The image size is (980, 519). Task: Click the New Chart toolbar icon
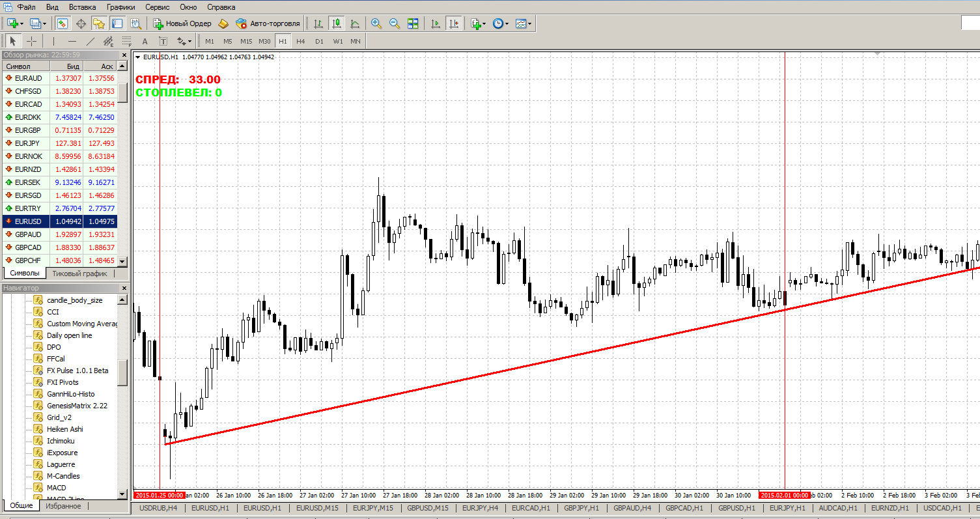[12, 23]
